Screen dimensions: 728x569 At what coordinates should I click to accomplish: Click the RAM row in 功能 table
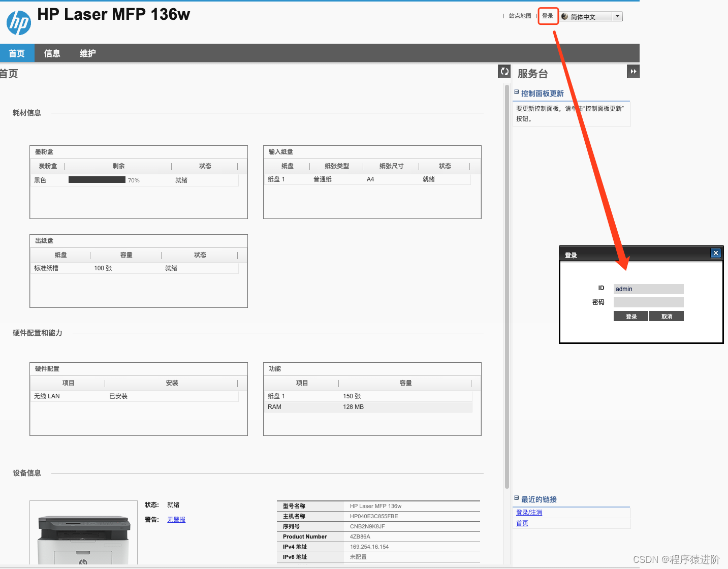click(368, 407)
